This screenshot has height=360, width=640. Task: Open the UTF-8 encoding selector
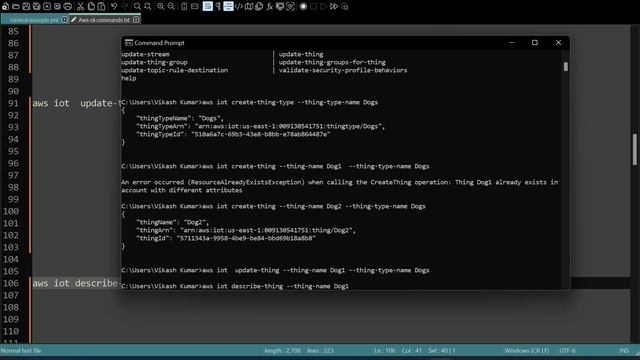pyautogui.click(x=567, y=351)
